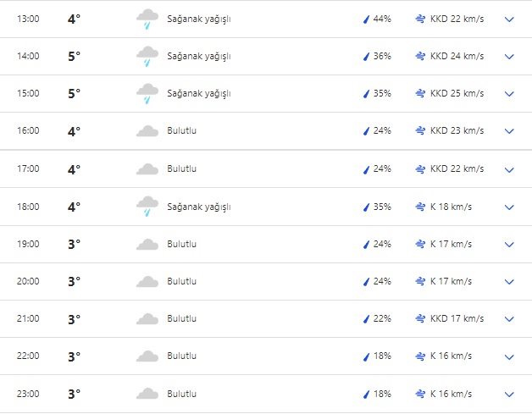Click the wind icon in the 15:00 row

[x=420, y=93]
